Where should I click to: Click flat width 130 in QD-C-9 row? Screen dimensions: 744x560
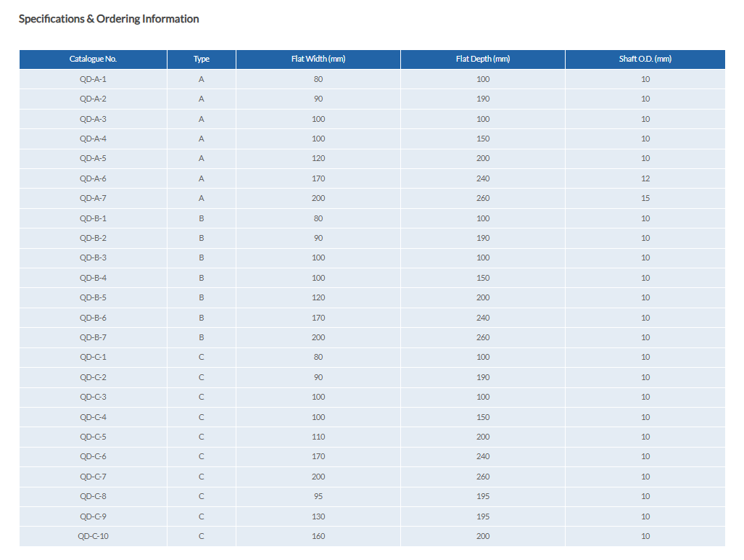point(318,516)
